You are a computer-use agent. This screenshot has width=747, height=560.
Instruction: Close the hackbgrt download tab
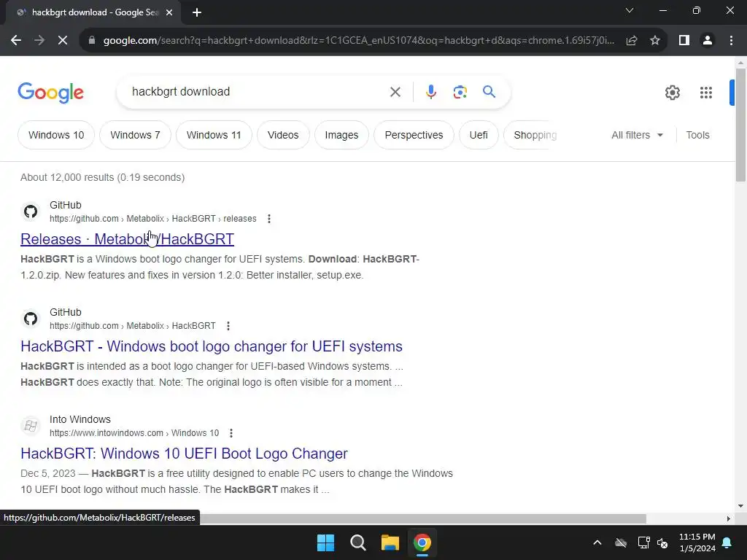169,13
